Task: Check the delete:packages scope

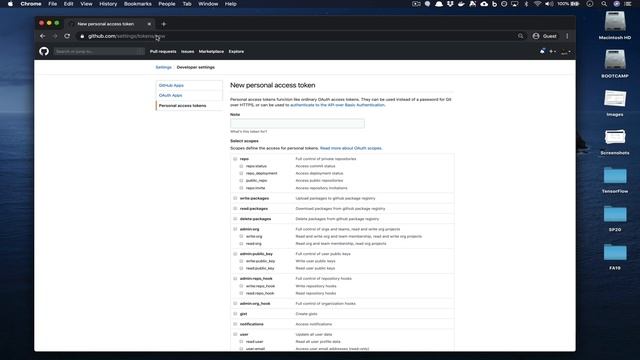Action: [x=235, y=219]
